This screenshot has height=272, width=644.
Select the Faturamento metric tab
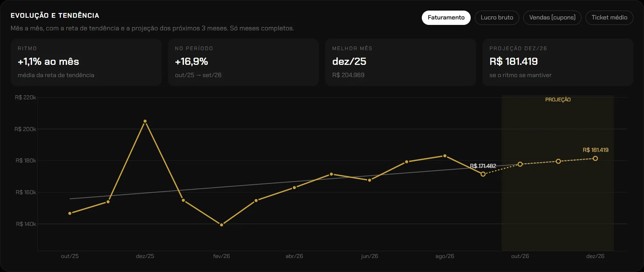[446, 17]
